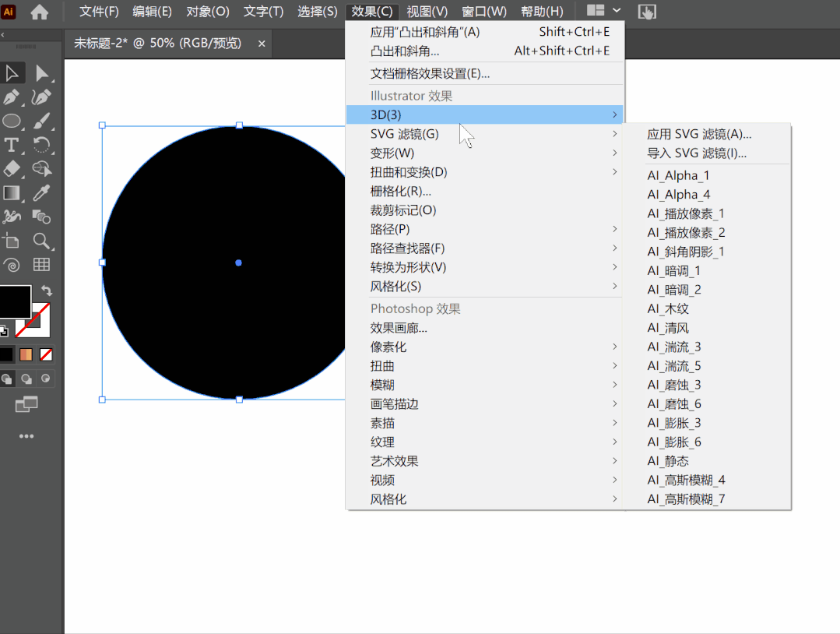Select the Selection tool (black arrow)
Image resolution: width=840 pixels, height=634 pixels.
tap(12, 73)
